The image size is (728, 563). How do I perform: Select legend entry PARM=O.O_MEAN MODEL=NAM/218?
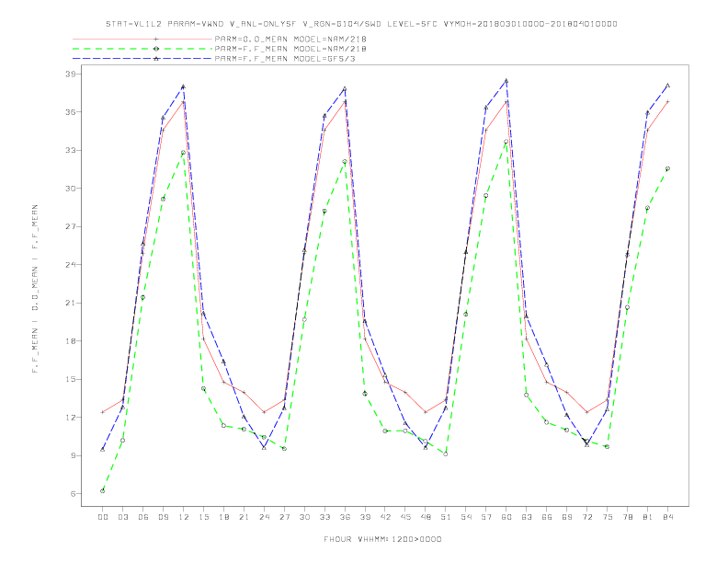(x=290, y=39)
